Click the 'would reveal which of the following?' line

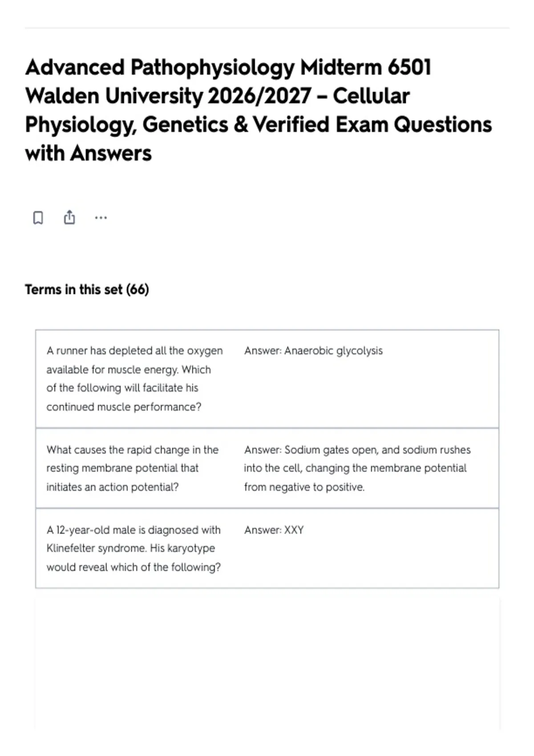[x=133, y=567]
